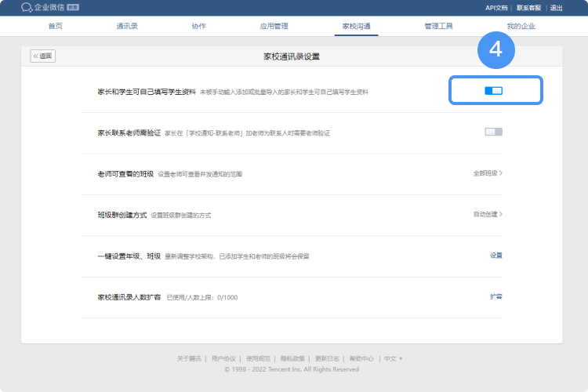Open the 中文 language dropdown

tap(393, 358)
